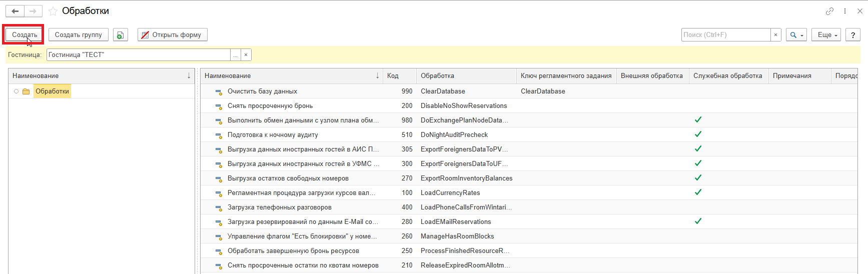
Task: Select the row Очистить базу данных
Action: (x=529, y=91)
